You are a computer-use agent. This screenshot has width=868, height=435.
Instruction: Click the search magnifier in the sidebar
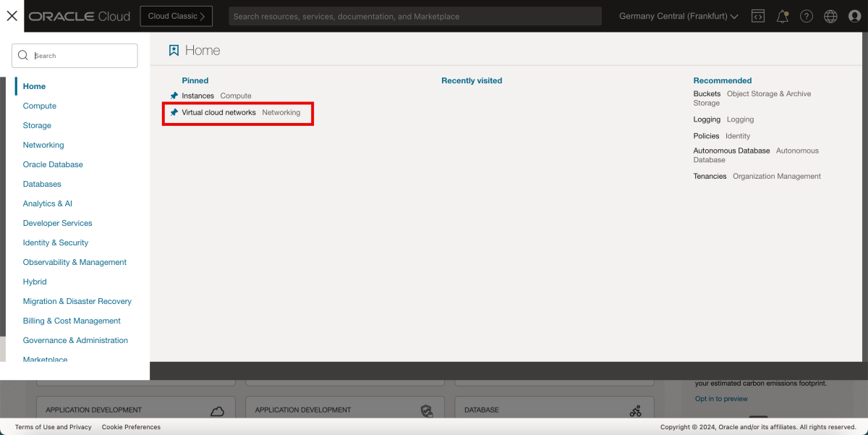[22, 55]
